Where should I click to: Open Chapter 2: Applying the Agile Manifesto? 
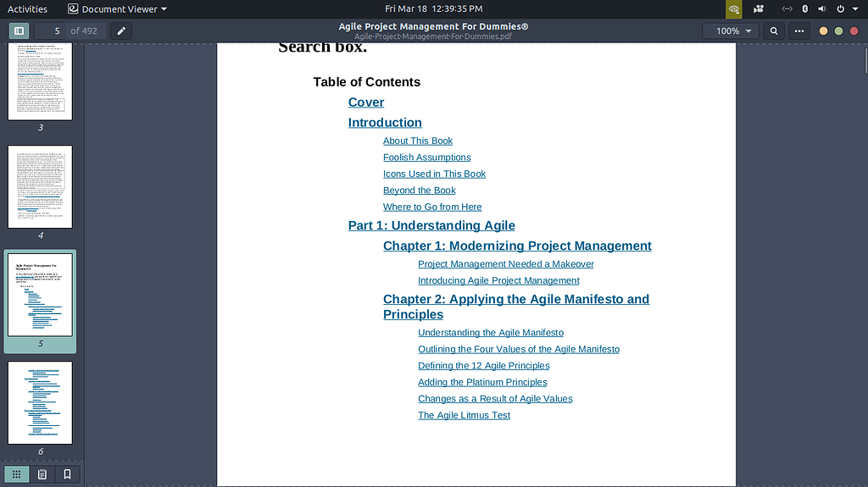click(x=516, y=307)
